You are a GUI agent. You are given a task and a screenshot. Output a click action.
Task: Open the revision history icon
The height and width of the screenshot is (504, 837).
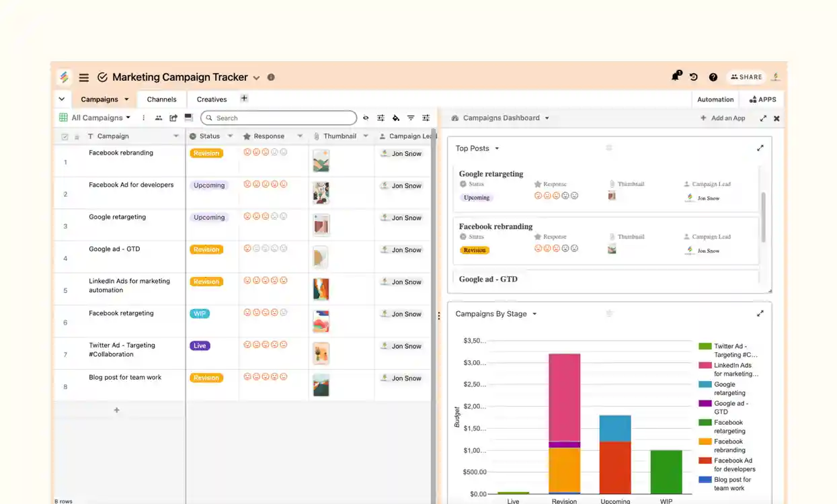(694, 77)
